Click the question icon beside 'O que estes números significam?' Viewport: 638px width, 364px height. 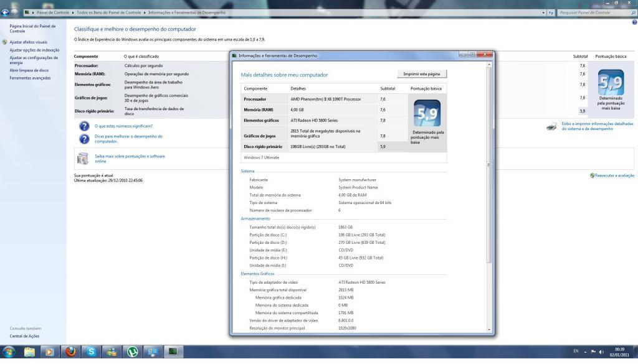point(84,126)
